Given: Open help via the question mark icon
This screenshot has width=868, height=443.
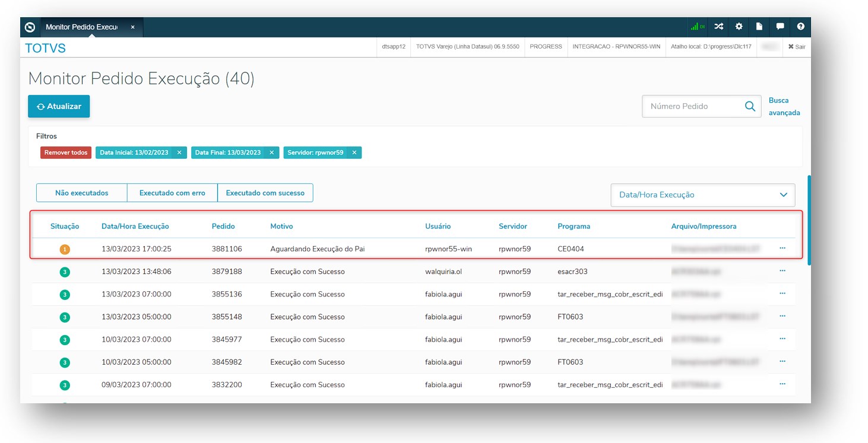Looking at the screenshot, I should (801, 27).
